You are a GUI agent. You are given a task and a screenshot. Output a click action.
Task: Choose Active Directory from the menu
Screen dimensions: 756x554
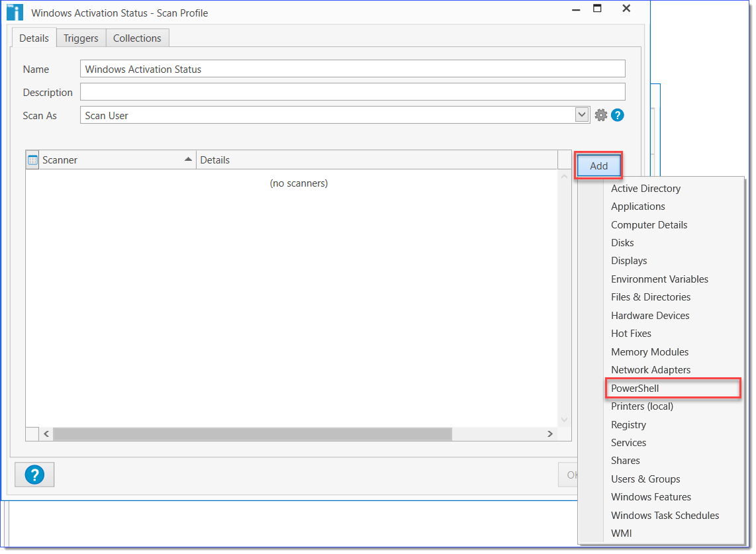[645, 189]
